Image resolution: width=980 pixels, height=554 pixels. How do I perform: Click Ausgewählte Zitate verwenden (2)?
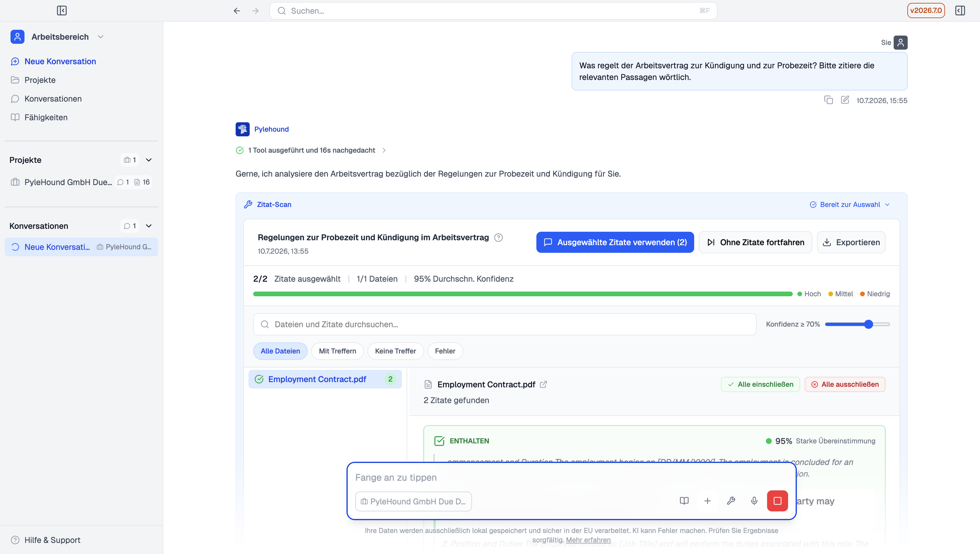pyautogui.click(x=615, y=242)
